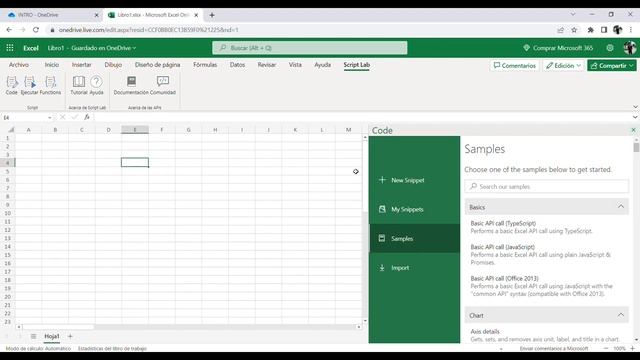Open browser tab search chevron
The width and height of the screenshot is (640, 360).
(573, 14)
